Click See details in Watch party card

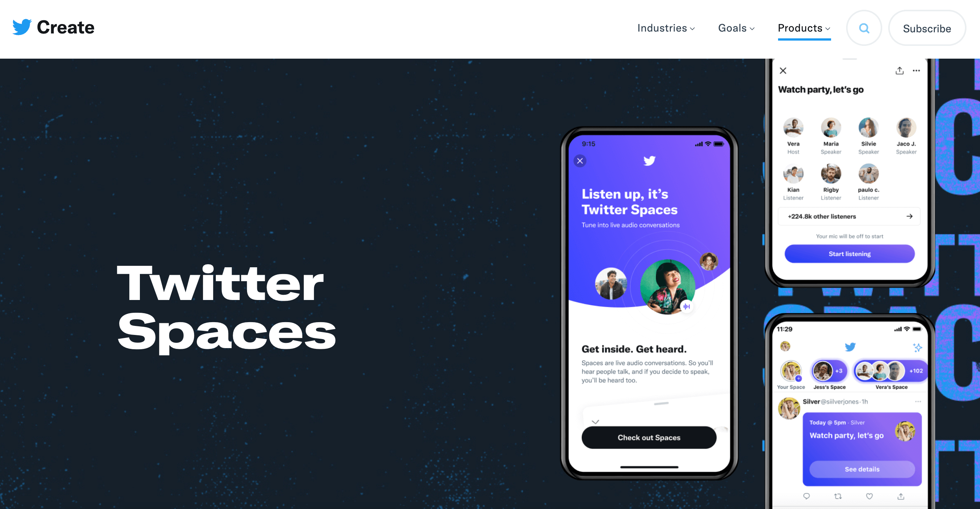(862, 469)
